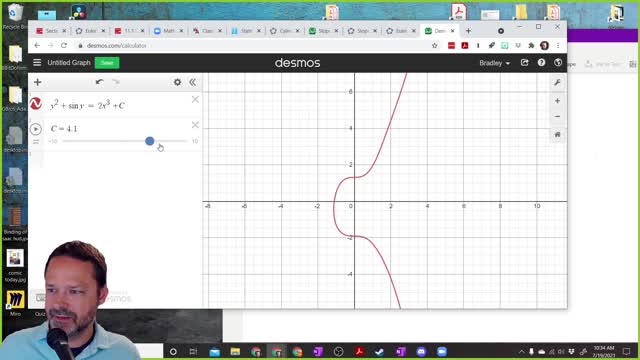Delete the y² + sin y expression

tap(195, 100)
